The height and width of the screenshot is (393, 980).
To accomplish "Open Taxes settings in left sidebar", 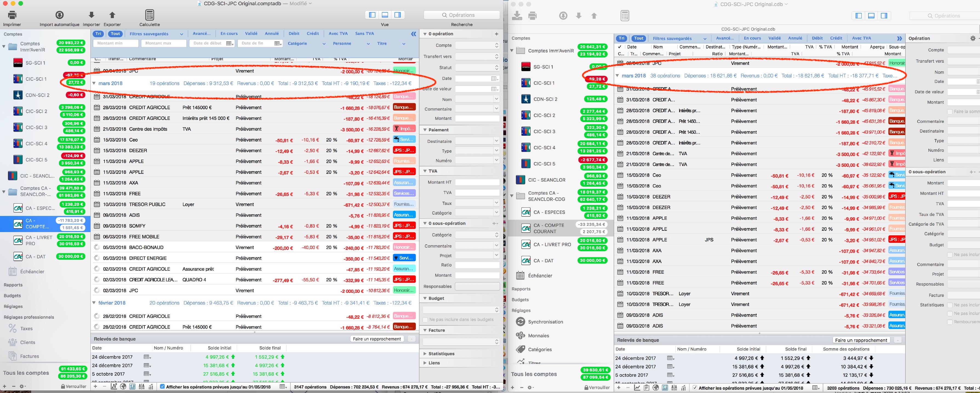I will (x=26, y=328).
